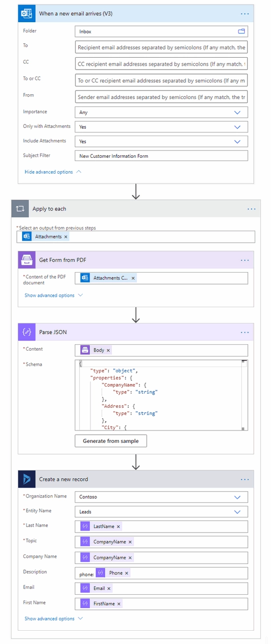The width and height of the screenshot is (271, 644).
Task: Click the 'Apply to each' title
Action: point(49,209)
